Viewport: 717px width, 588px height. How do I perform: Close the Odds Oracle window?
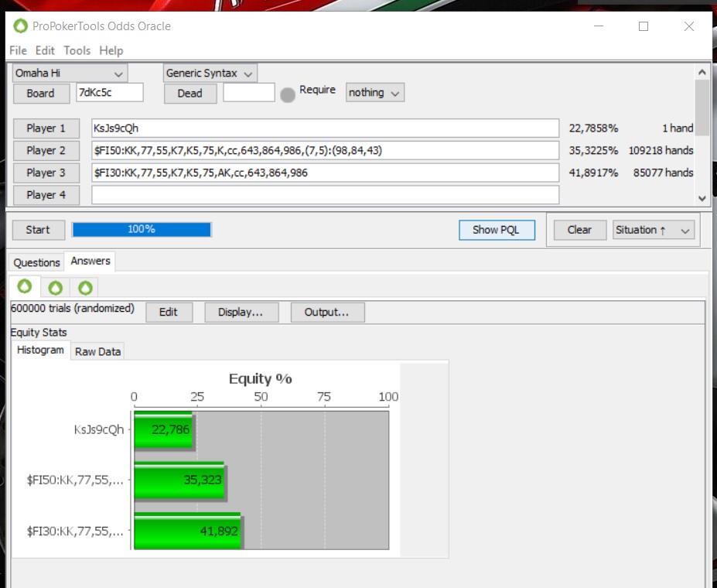tap(689, 26)
